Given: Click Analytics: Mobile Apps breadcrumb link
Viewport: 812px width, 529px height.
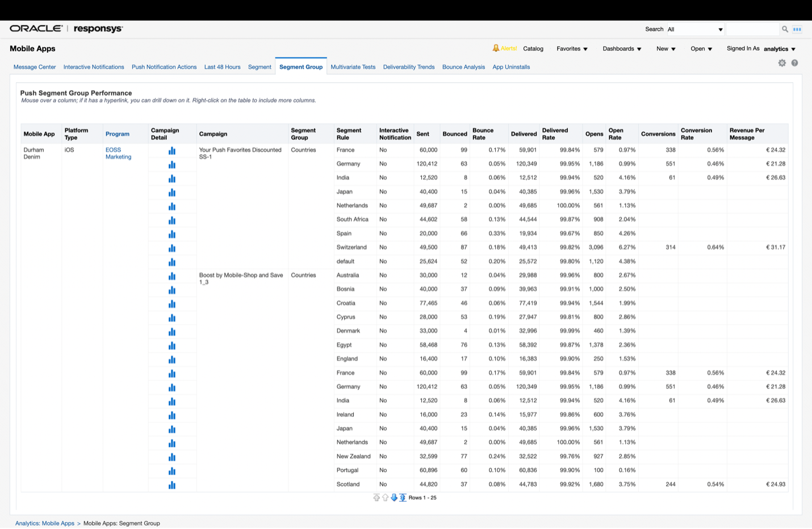Looking at the screenshot, I should tap(45, 523).
